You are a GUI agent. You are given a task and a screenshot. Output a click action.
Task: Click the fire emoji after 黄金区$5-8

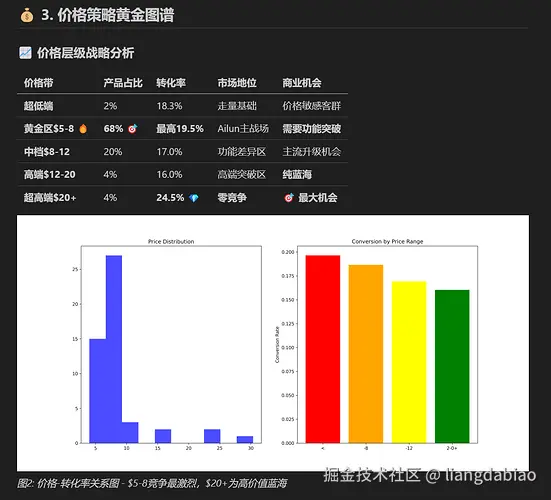point(83,129)
